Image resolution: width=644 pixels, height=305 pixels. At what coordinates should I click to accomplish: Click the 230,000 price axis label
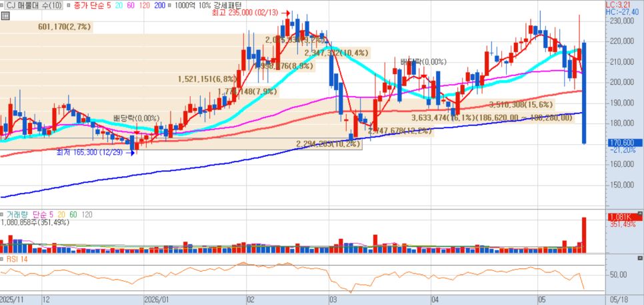(x=622, y=21)
